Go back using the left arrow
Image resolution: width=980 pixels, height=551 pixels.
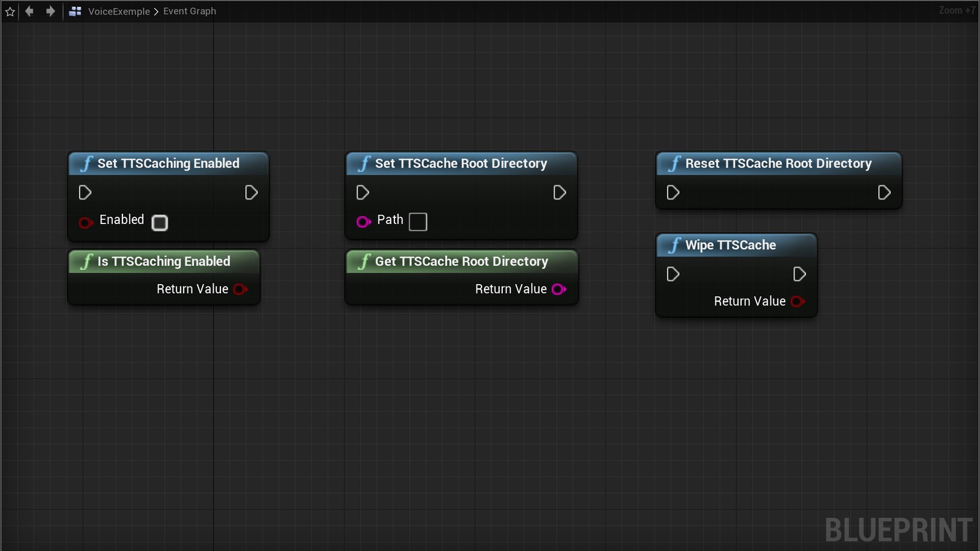click(x=29, y=11)
